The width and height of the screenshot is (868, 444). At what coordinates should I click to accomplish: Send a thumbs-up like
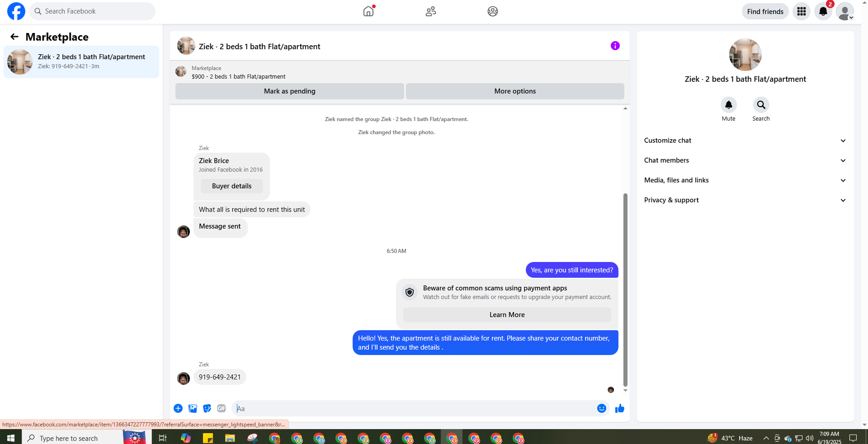pyautogui.click(x=620, y=408)
